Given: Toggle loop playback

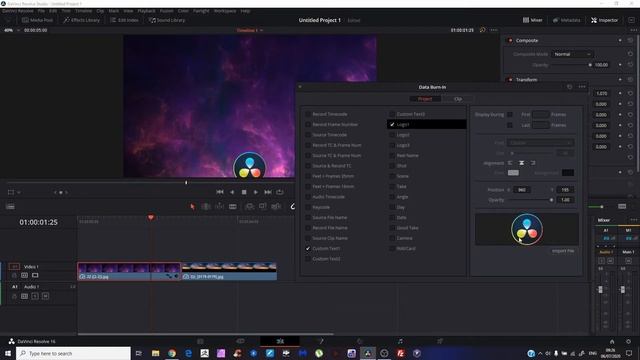Looking at the screenshot, I should coord(280,192).
